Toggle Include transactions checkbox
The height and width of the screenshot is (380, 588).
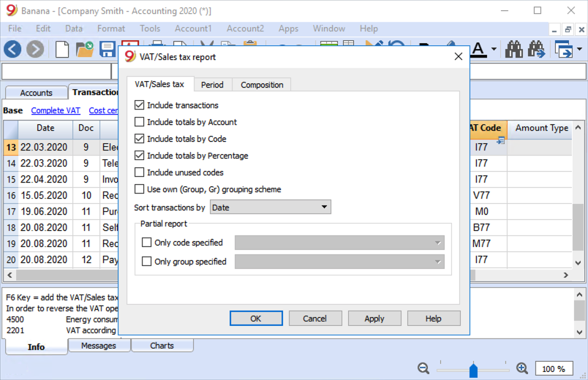point(139,105)
